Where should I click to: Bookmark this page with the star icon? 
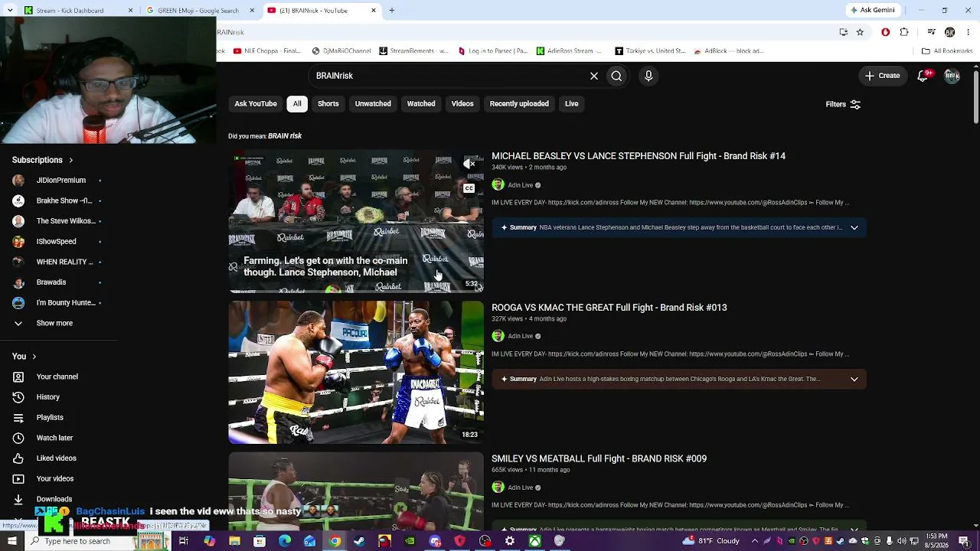click(860, 32)
